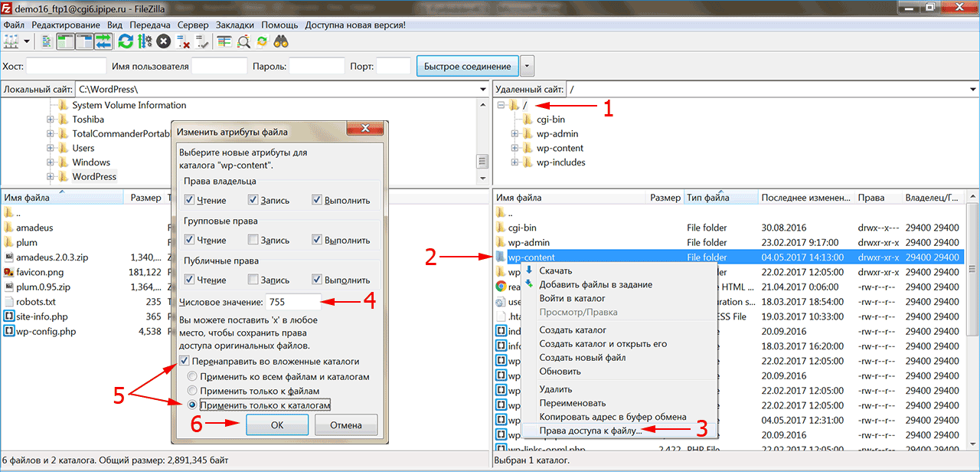Toggle group Чтение checkbox
Screen dimensions: 980x472
tap(190, 240)
